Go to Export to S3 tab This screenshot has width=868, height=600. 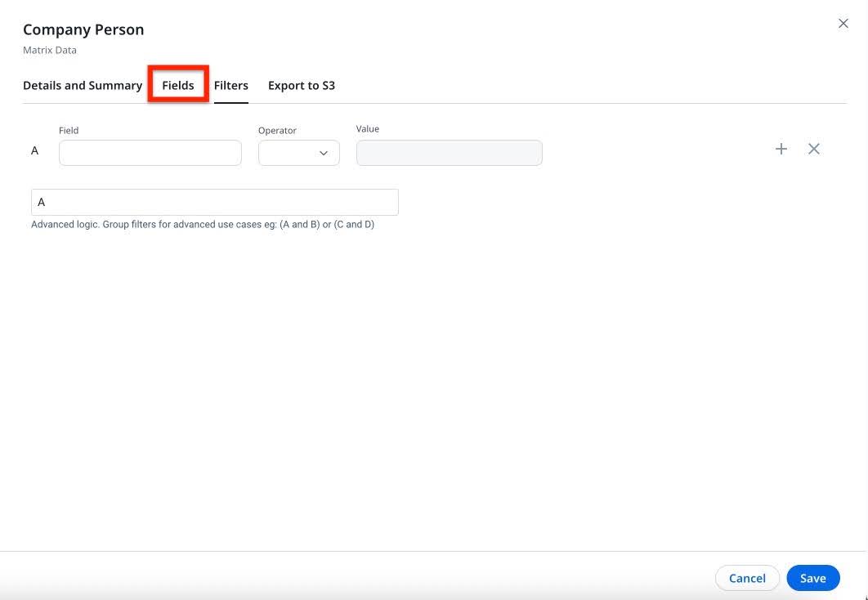pos(301,85)
